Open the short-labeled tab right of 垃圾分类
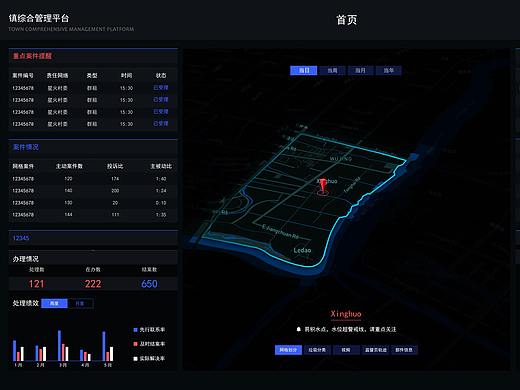The image size is (520, 390). pos(346,350)
